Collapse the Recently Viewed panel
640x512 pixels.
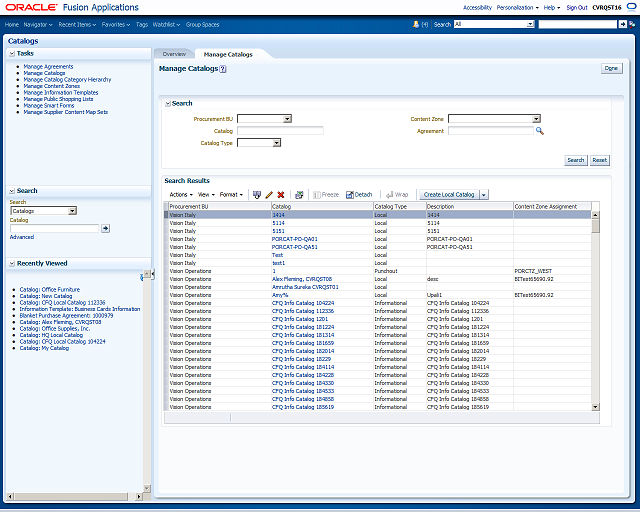[x=12, y=264]
